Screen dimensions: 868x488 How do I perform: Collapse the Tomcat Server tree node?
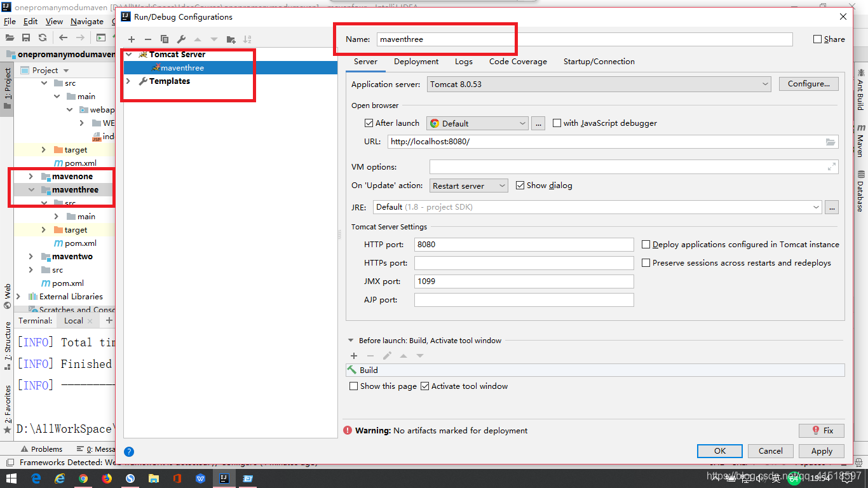point(129,55)
